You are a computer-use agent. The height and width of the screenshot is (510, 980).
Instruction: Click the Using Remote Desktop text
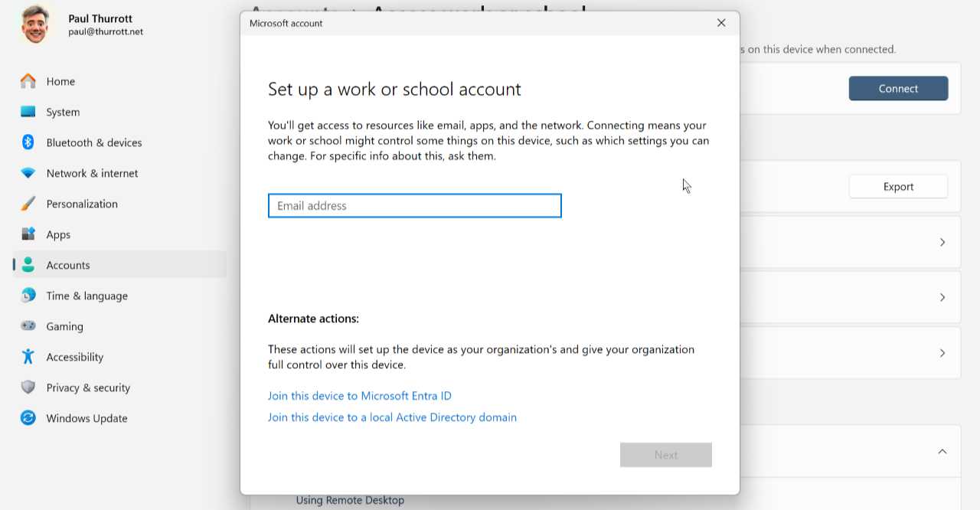(350, 500)
